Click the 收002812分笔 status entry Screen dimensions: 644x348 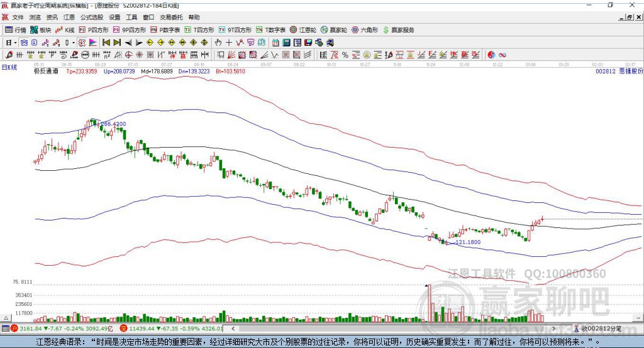pyautogui.click(x=597, y=329)
